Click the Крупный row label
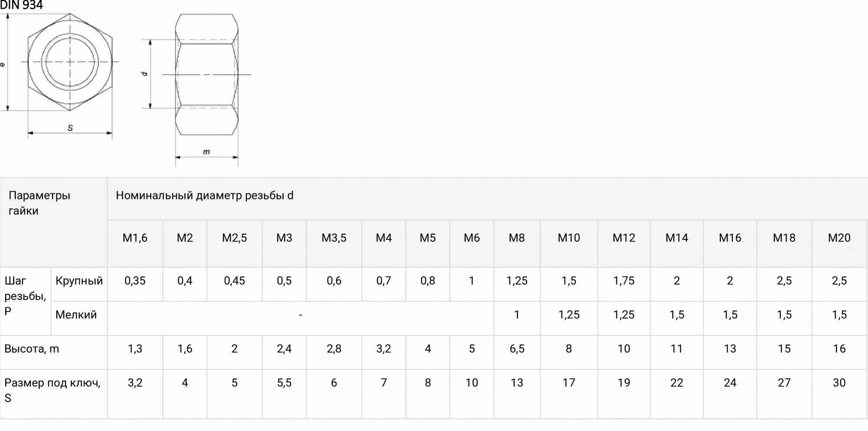 point(79,281)
